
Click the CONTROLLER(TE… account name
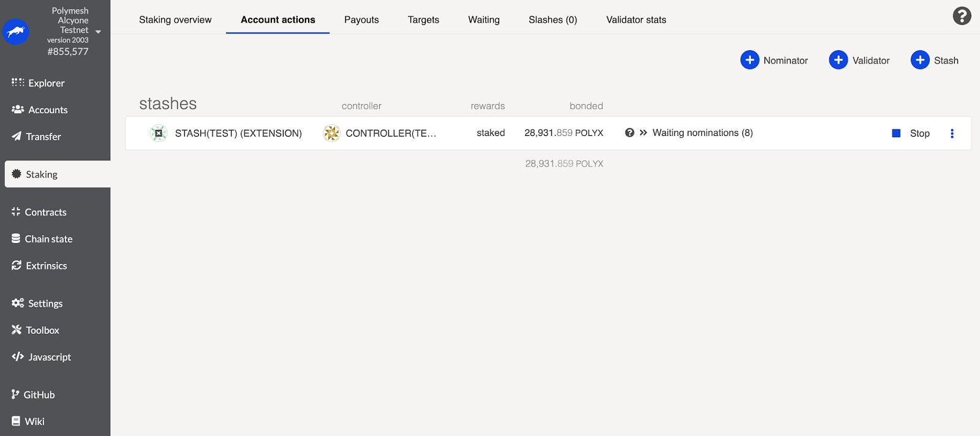pyautogui.click(x=391, y=133)
